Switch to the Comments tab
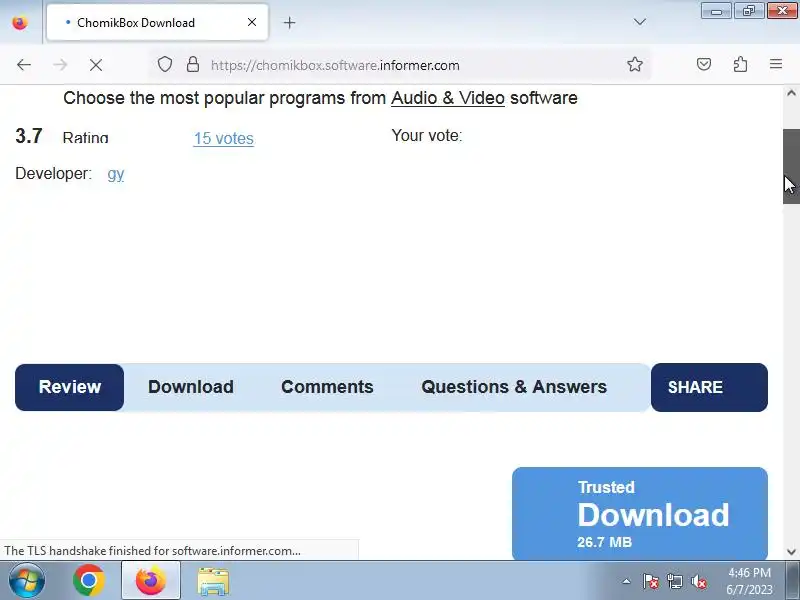Screen dimensions: 800x600 click(x=327, y=387)
